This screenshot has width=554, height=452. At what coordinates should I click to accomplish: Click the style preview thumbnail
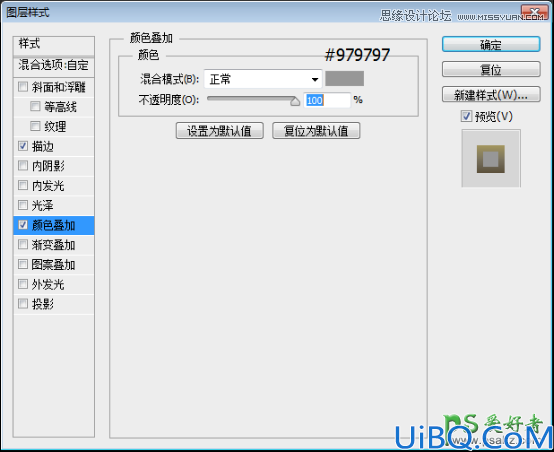click(491, 158)
